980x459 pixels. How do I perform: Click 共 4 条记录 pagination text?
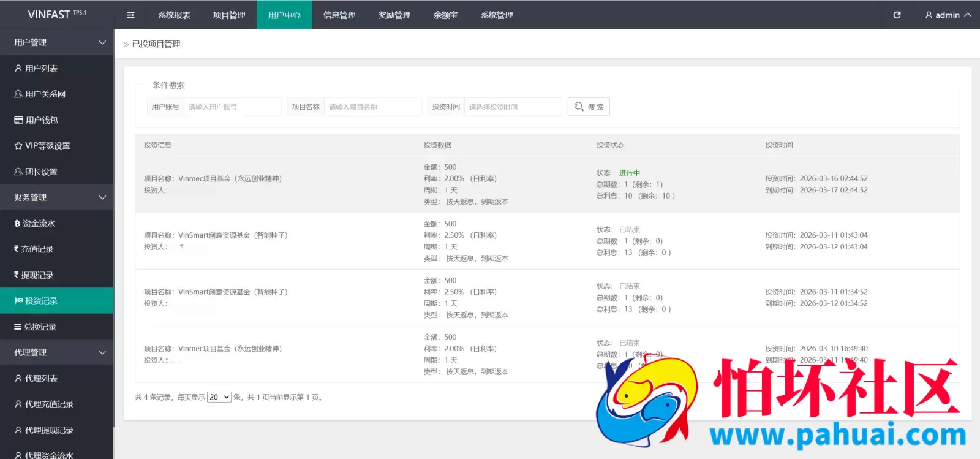153,397
